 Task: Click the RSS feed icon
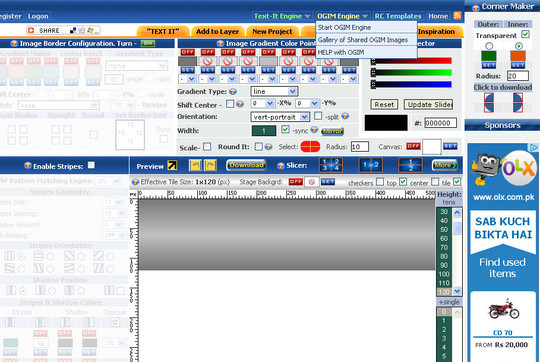coord(457,15)
